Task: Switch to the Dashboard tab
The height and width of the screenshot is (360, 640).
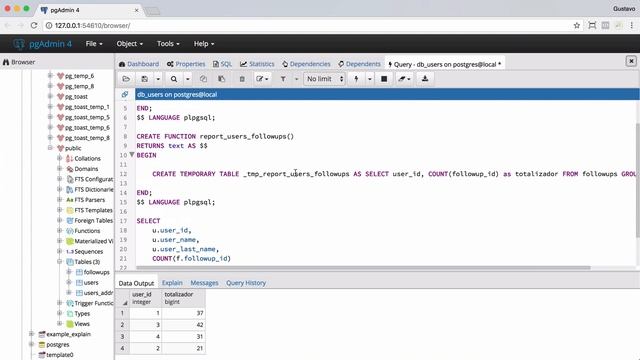Action: point(139,64)
